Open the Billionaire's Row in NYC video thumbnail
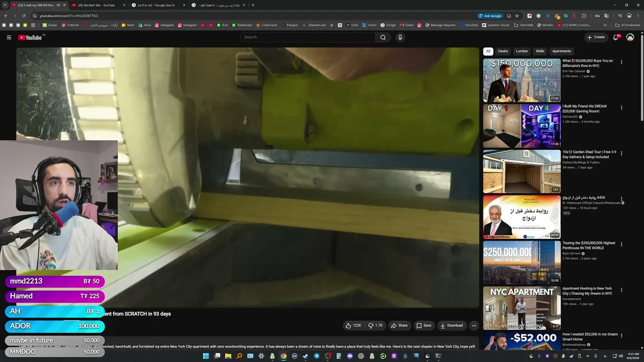The image size is (644, 362). (x=522, y=80)
